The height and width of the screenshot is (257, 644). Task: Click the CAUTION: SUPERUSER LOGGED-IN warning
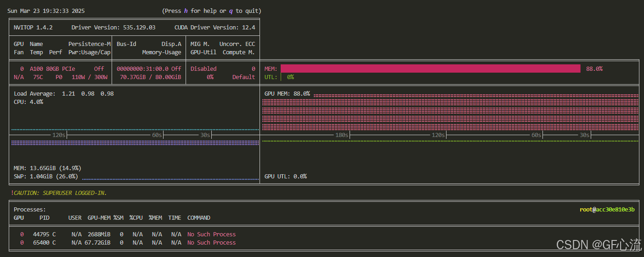(59, 193)
